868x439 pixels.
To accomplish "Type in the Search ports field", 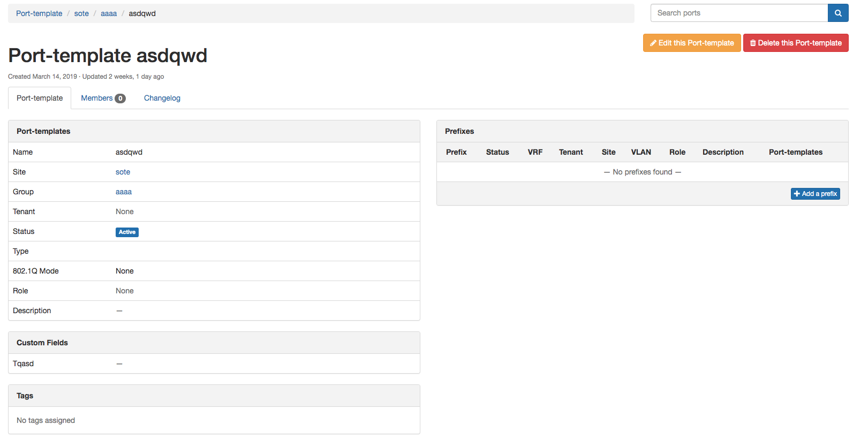I will click(739, 13).
